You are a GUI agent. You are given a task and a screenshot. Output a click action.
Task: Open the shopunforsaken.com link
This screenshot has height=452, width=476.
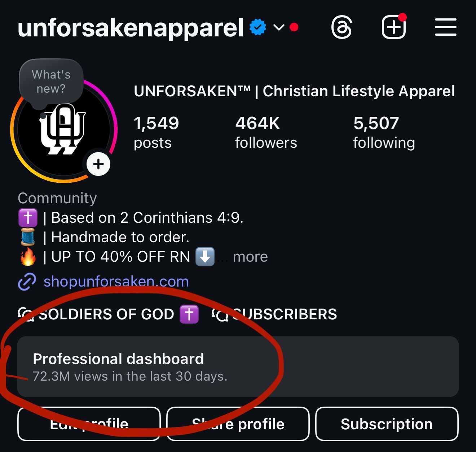116,282
